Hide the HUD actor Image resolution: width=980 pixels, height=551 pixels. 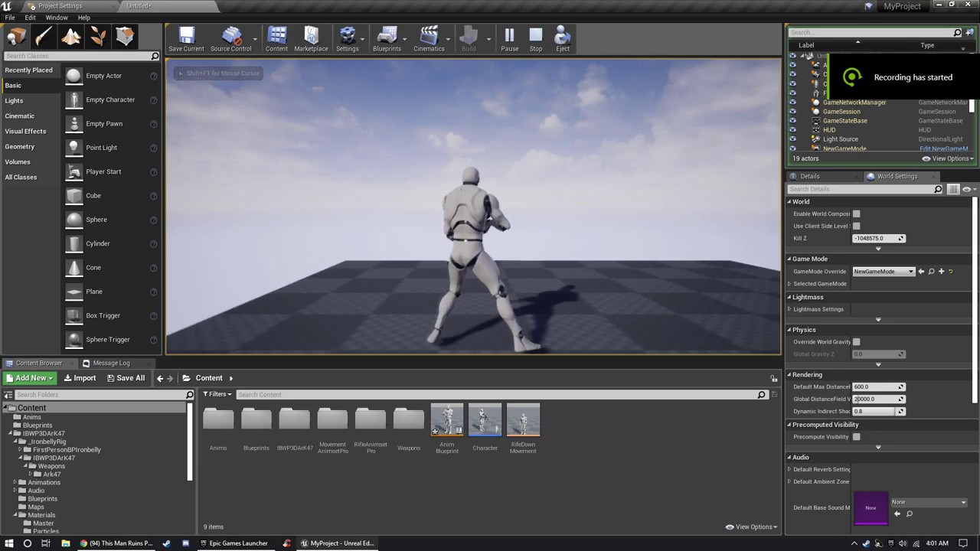pyautogui.click(x=792, y=130)
